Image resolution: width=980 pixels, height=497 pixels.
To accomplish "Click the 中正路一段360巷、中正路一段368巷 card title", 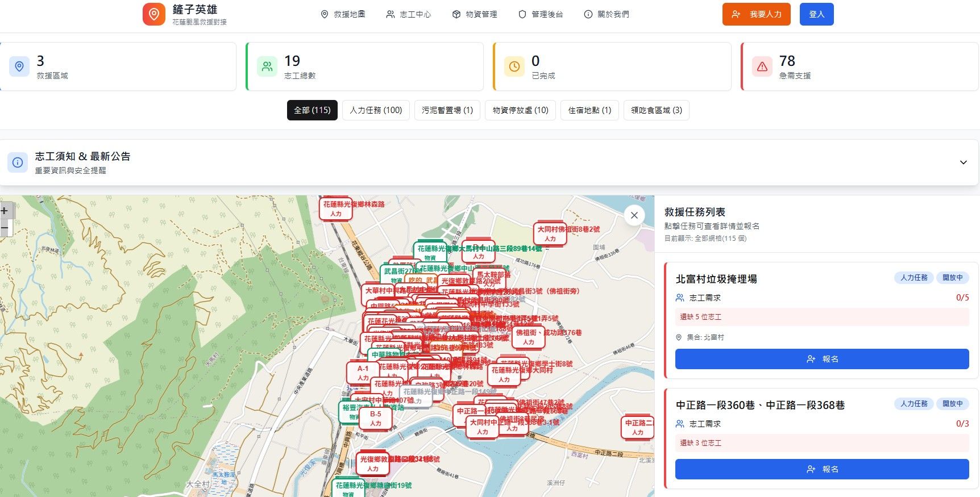I will pos(760,405).
